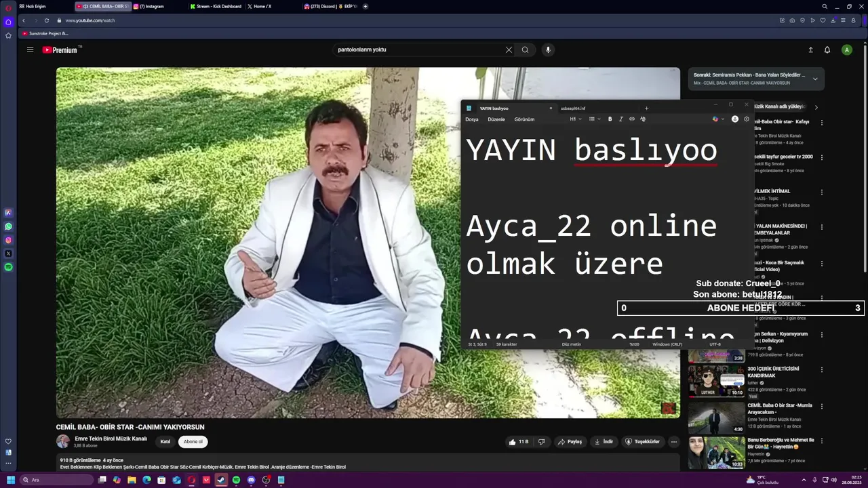This screenshot has height=488, width=868.
Task: Open 200 İçerik Üreticisini Kandırmak thumbnail
Action: pyautogui.click(x=717, y=381)
